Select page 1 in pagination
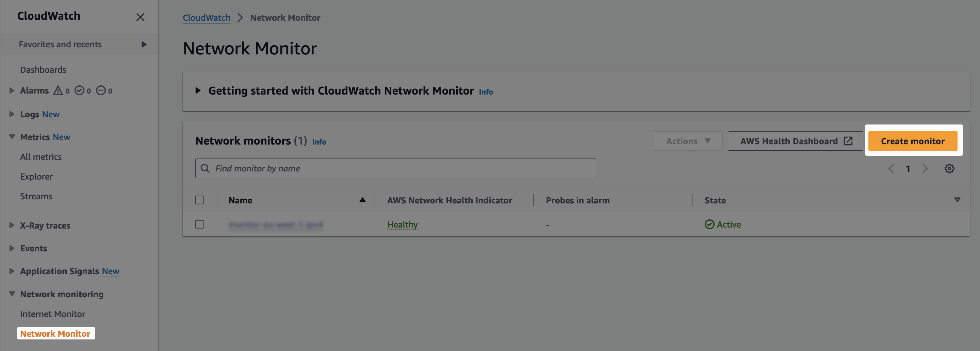 pyautogui.click(x=908, y=168)
